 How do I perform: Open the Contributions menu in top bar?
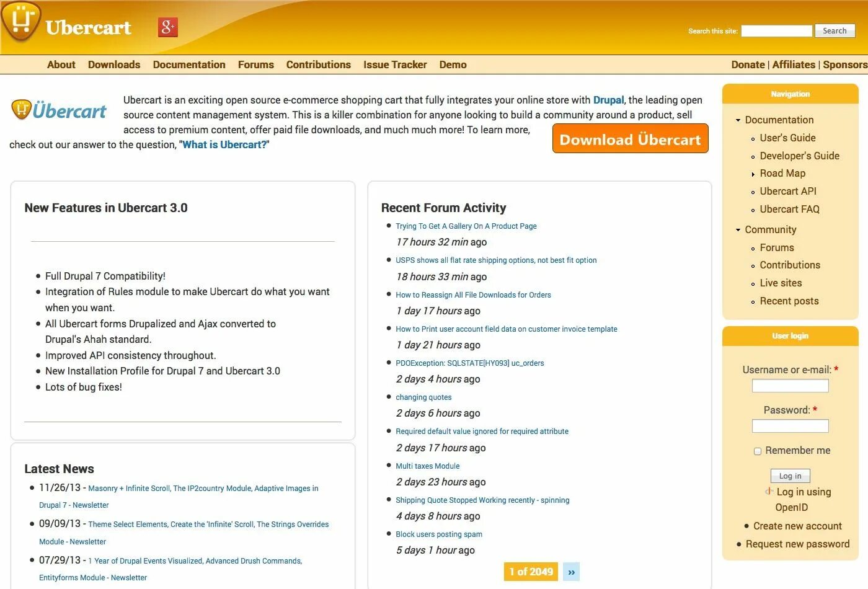tap(319, 64)
